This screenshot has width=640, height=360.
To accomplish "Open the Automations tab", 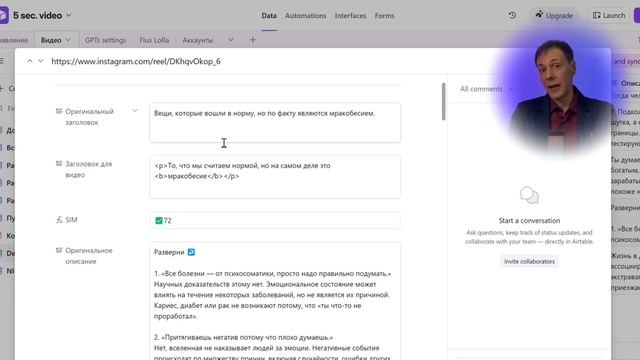I will point(306,16).
